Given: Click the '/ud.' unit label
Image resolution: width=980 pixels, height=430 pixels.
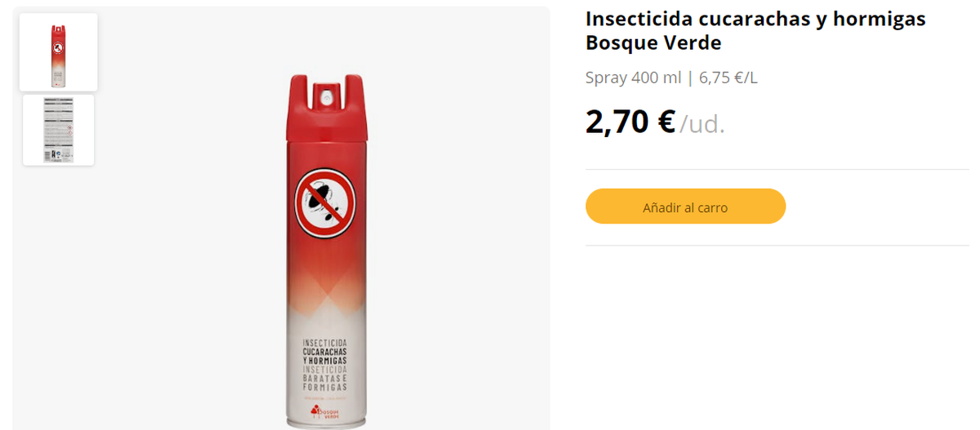Looking at the screenshot, I should (x=702, y=124).
